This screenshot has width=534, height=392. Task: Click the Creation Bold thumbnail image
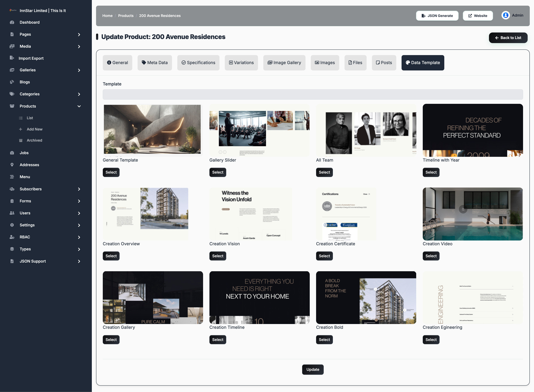366,298
